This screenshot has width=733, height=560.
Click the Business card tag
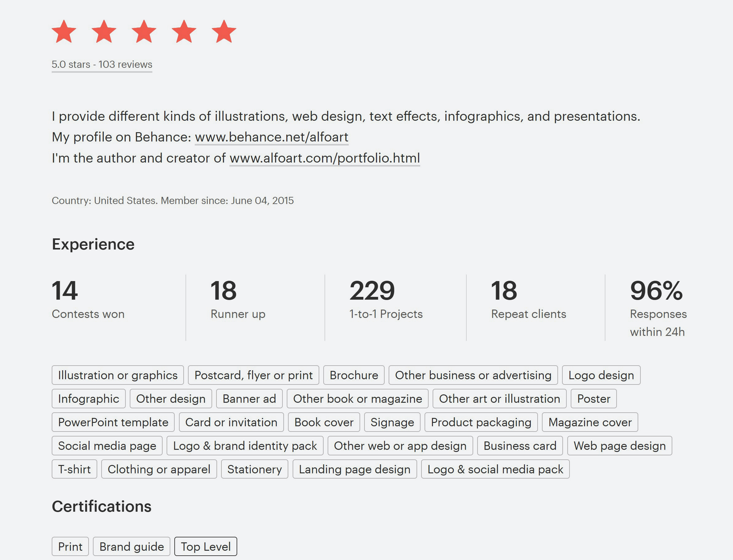(x=520, y=446)
